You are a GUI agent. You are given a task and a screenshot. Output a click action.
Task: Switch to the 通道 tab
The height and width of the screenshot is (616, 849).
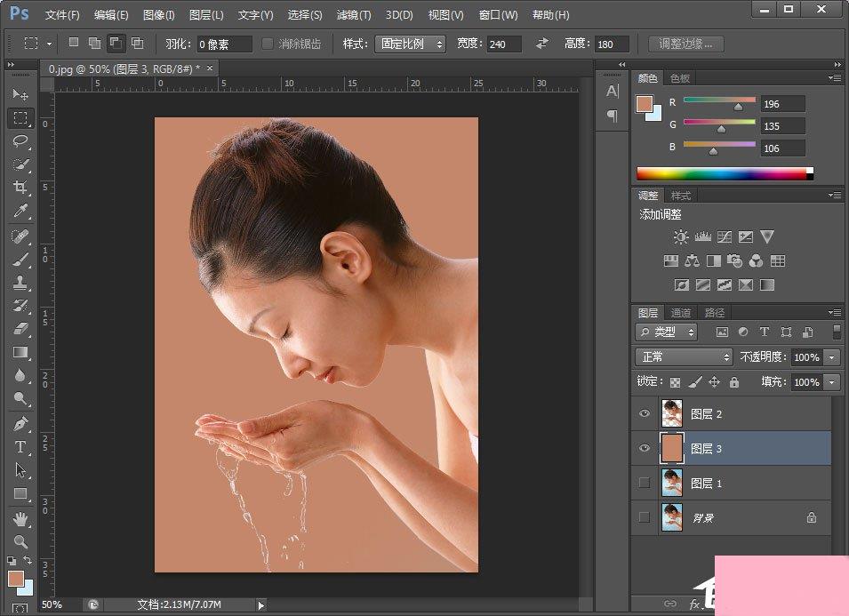click(x=681, y=313)
